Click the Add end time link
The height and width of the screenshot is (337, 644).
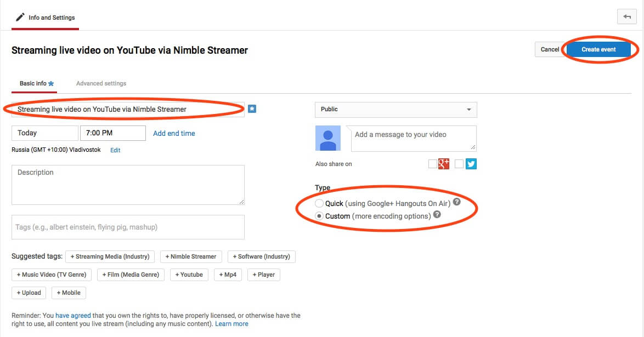174,133
